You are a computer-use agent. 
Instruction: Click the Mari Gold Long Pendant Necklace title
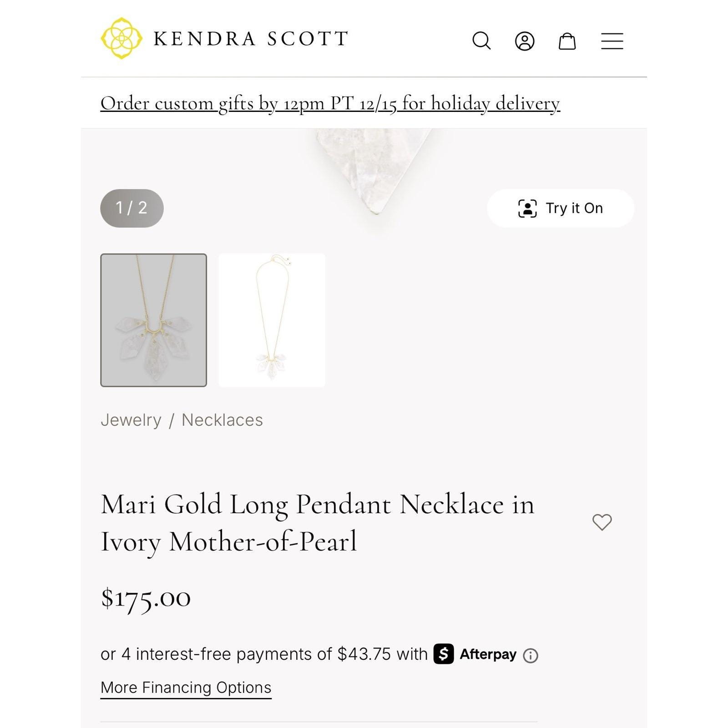tap(317, 522)
